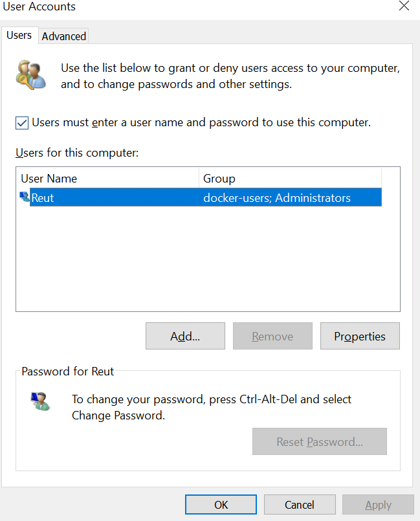Screen dimensions: 420x521
Task: Click the Group column header
Action: [x=290, y=178]
